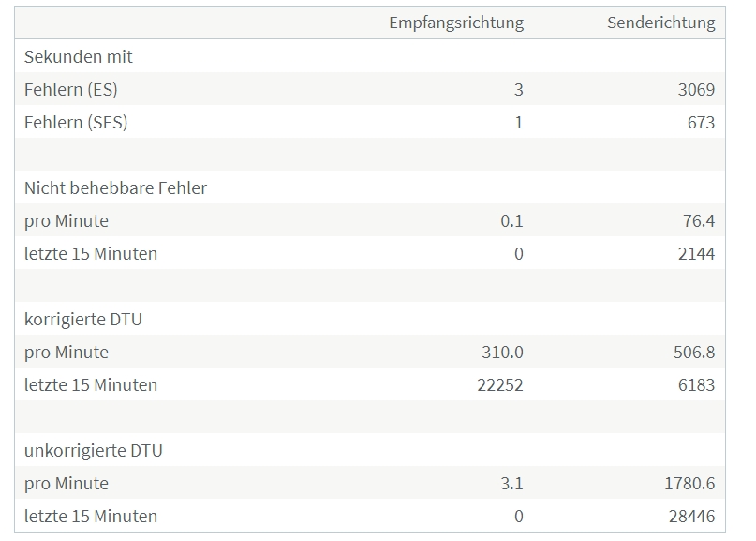Viewport: 756px width, 541px height.
Task: Click the value 6183 under korrigierte DTU
Action: [696, 384]
